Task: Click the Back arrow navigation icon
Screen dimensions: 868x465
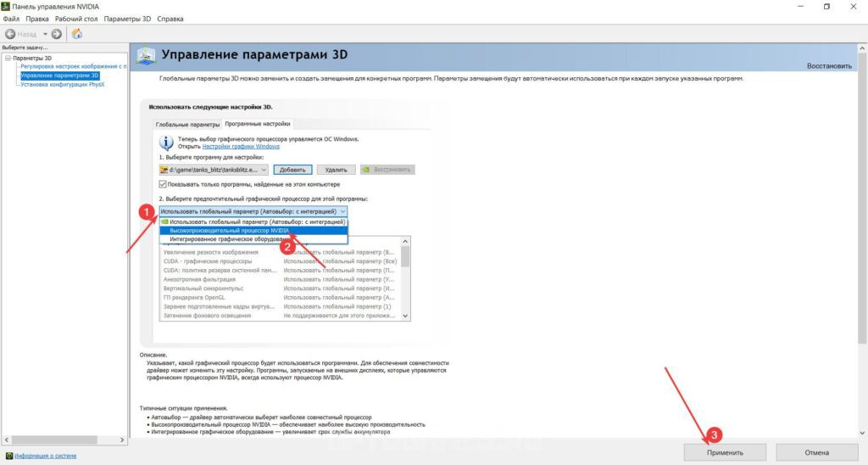Action: pos(11,34)
